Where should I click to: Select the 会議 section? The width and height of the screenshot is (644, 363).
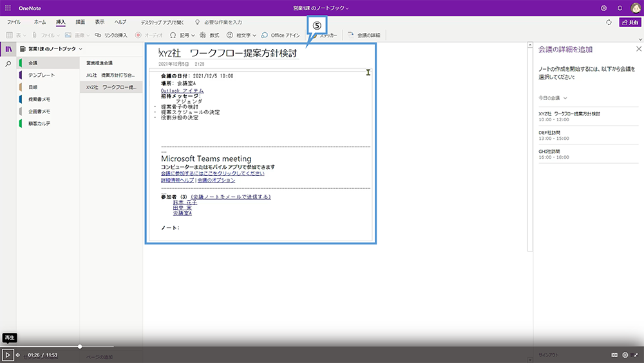[48, 63]
